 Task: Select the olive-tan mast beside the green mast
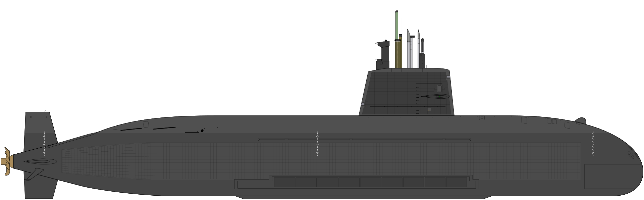[x=398, y=54]
